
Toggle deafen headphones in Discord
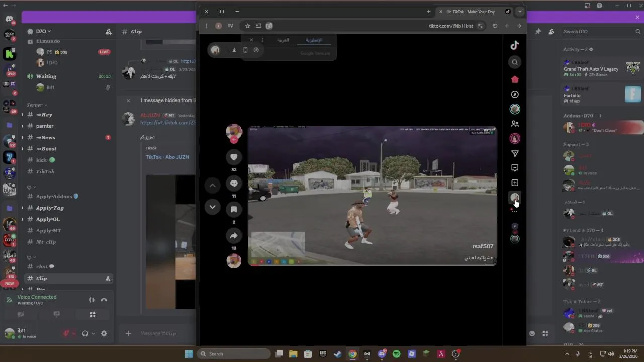point(85,333)
